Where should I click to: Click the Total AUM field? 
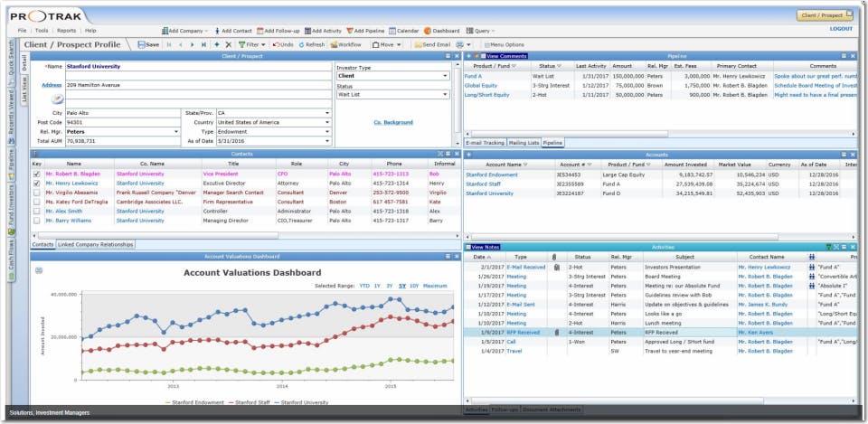pos(123,141)
